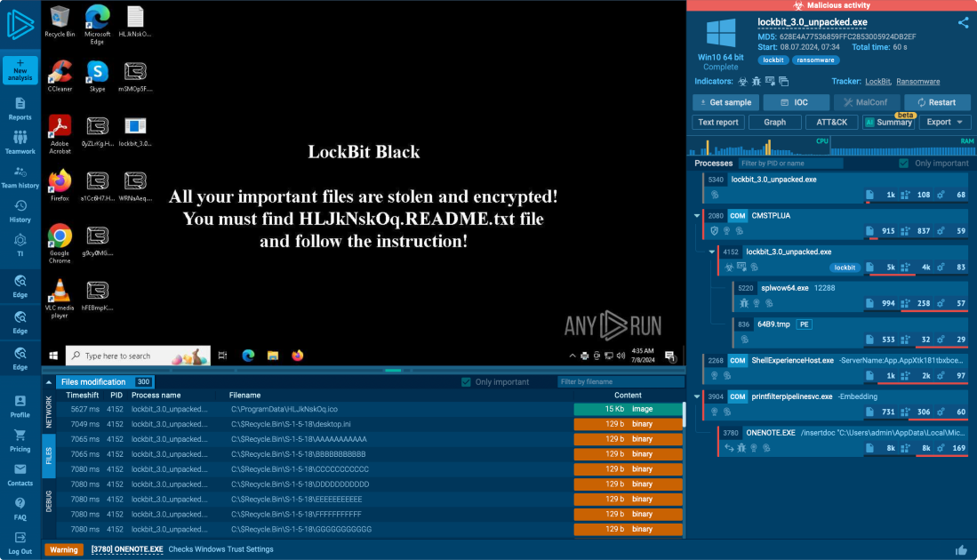
Task: Click the share icon near sample name
Action: [x=964, y=22]
